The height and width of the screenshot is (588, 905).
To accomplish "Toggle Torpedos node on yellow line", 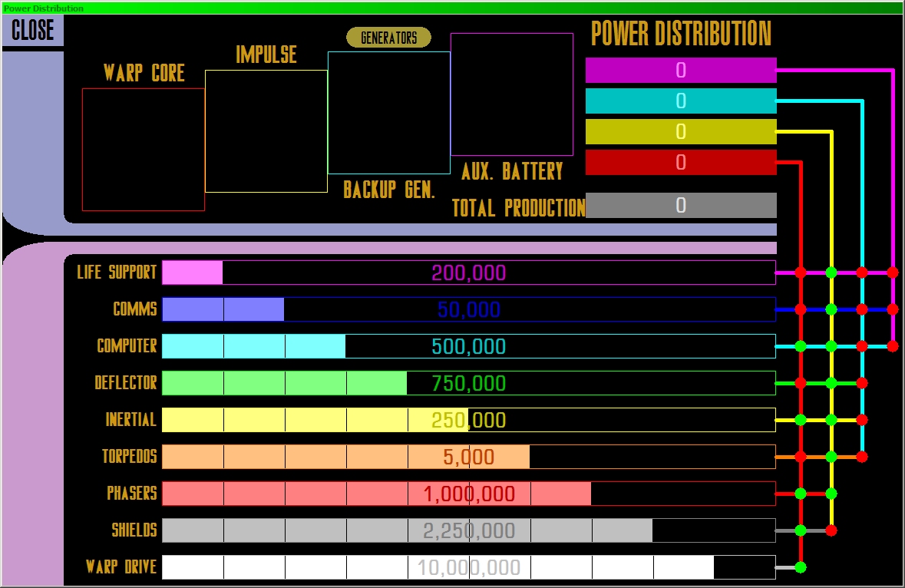I will (x=831, y=457).
